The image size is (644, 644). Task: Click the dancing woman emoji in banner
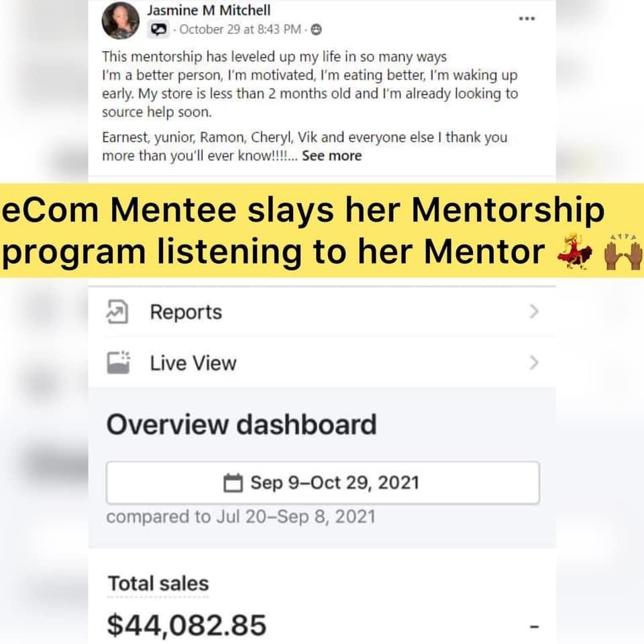pyautogui.click(x=575, y=250)
